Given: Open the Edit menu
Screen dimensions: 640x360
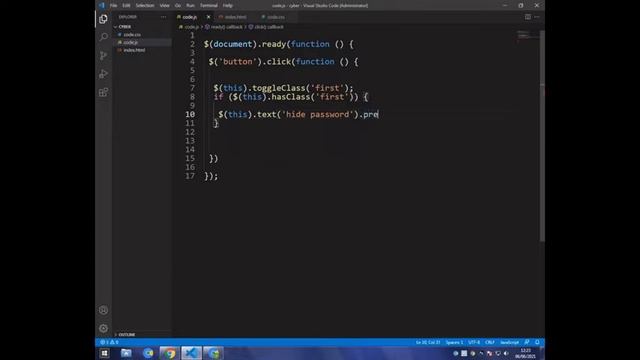Looking at the screenshot, I should coord(126,6).
